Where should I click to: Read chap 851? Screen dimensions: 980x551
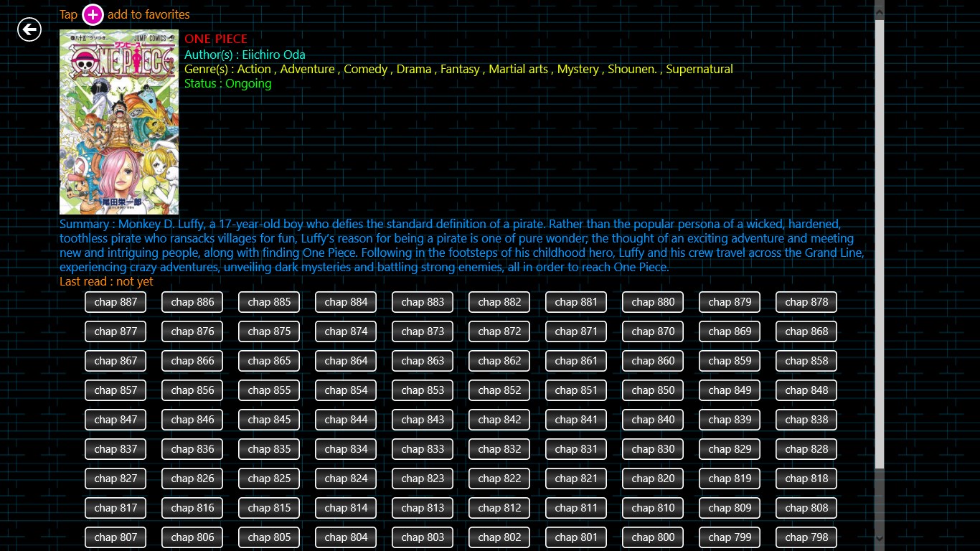pos(576,390)
